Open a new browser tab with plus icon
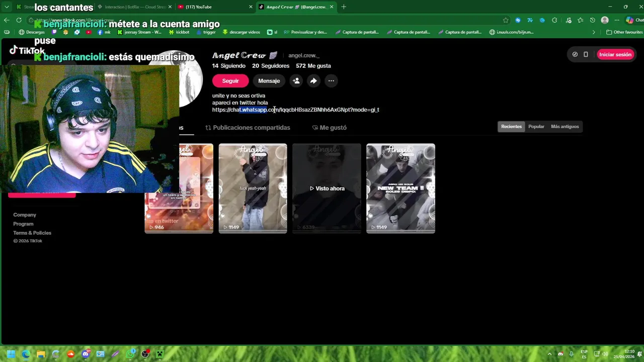 (x=344, y=7)
